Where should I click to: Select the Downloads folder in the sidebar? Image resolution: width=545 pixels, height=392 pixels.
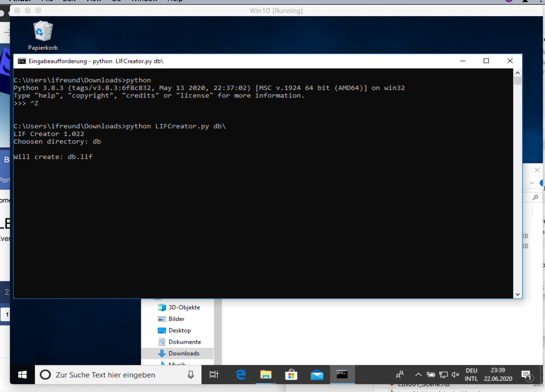[184, 353]
